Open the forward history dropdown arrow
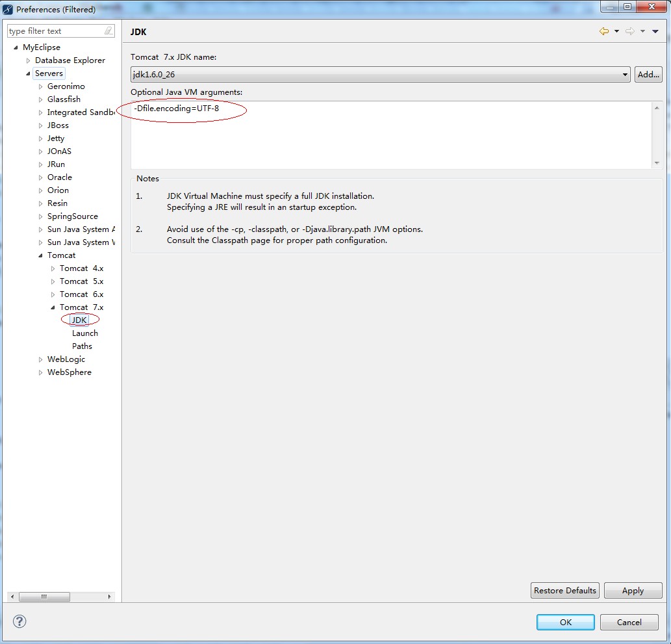The height and width of the screenshot is (644, 671). [642, 31]
